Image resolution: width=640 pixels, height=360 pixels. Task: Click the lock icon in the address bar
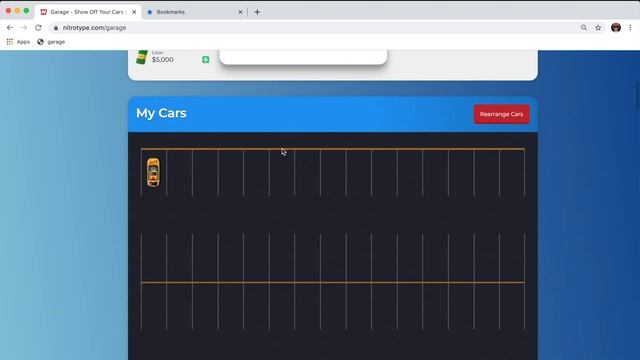point(56,28)
